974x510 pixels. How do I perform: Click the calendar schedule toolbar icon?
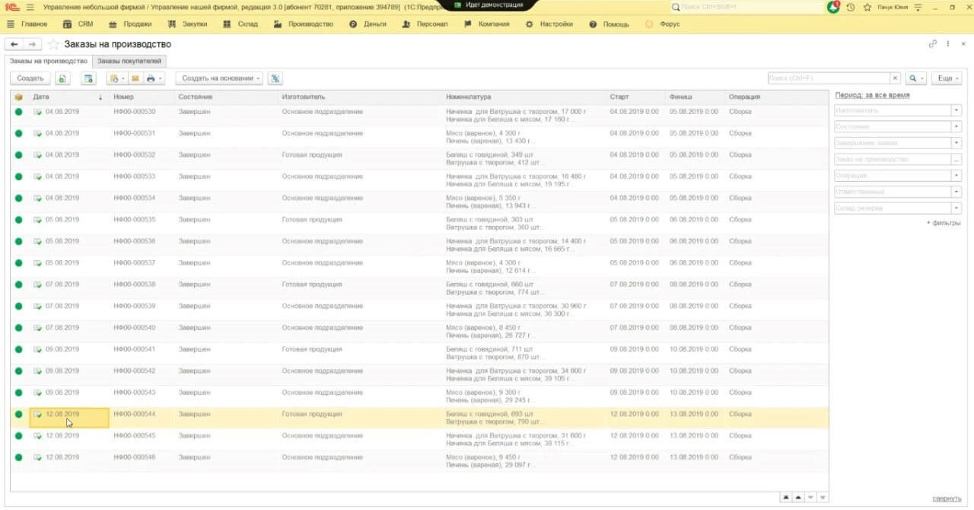[x=89, y=78]
